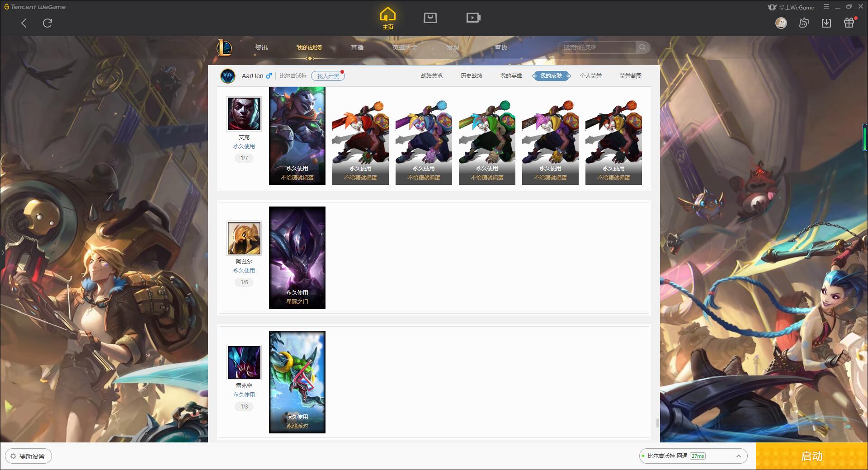
Task: Switch to 历史战绩 sub-tab
Action: pyautogui.click(x=472, y=76)
